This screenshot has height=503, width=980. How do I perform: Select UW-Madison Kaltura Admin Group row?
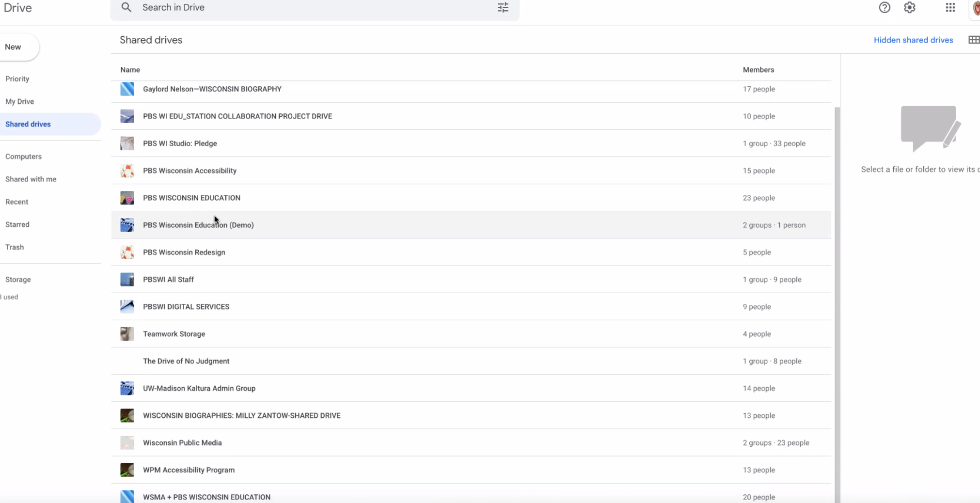pos(471,388)
